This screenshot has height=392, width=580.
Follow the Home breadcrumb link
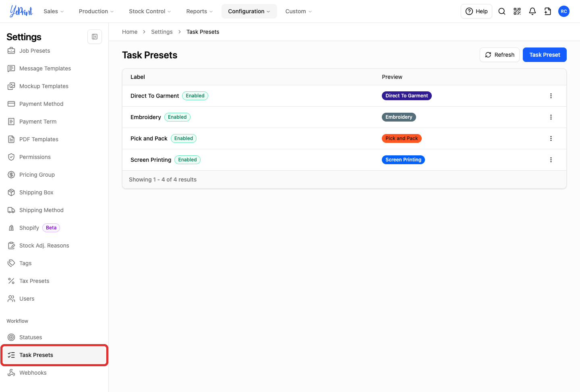point(130,32)
